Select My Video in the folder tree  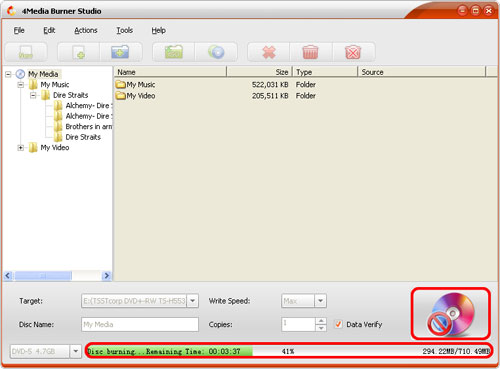point(55,148)
